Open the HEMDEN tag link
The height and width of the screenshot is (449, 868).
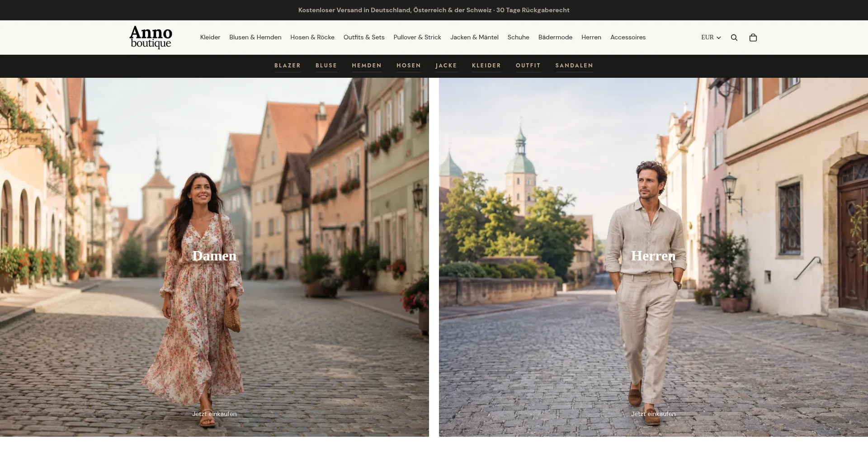(x=367, y=66)
